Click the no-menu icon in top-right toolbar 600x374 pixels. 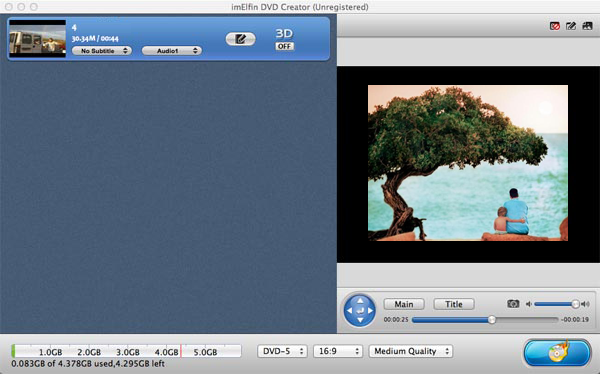click(554, 26)
